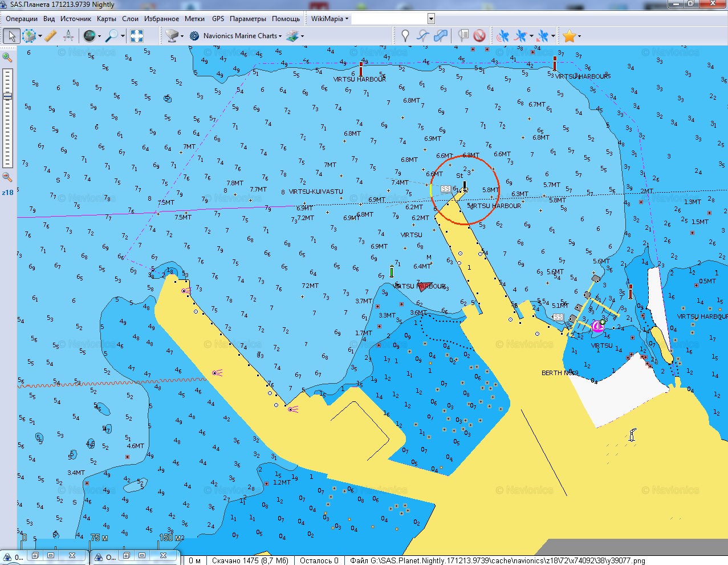Zoom out with the red minus magnifier
Screen dimensions: 728x565
tap(7, 177)
